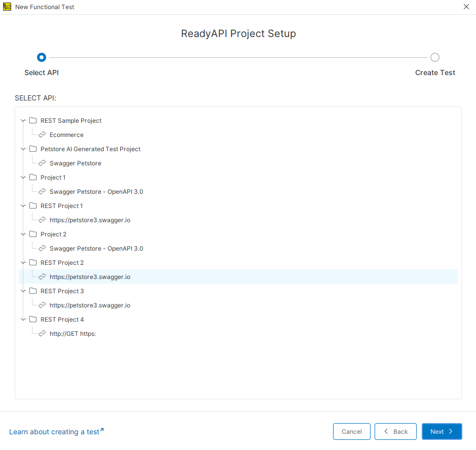Click the Create Test step circle
This screenshot has height=450, width=476.
pyautogui.click(x=435, y=57)
